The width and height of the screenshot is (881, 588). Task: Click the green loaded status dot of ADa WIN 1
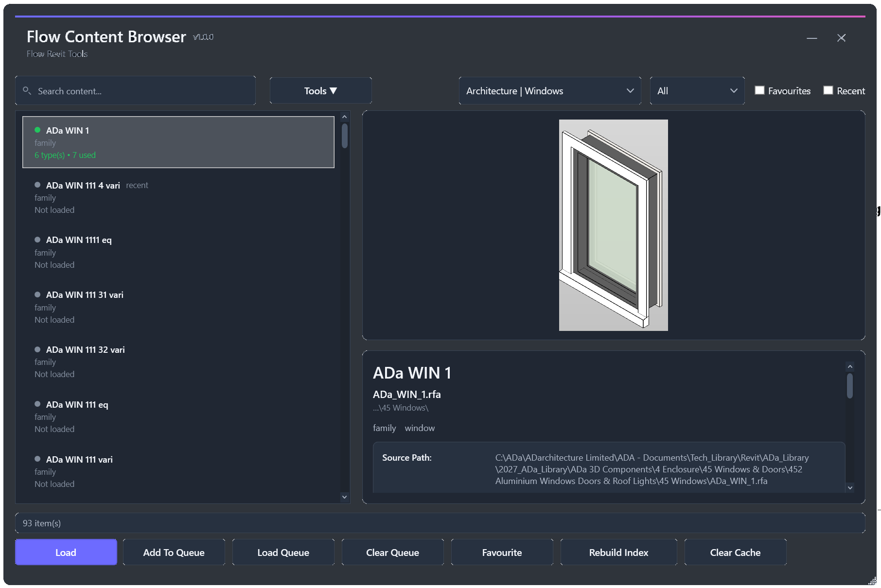(37, 130)
